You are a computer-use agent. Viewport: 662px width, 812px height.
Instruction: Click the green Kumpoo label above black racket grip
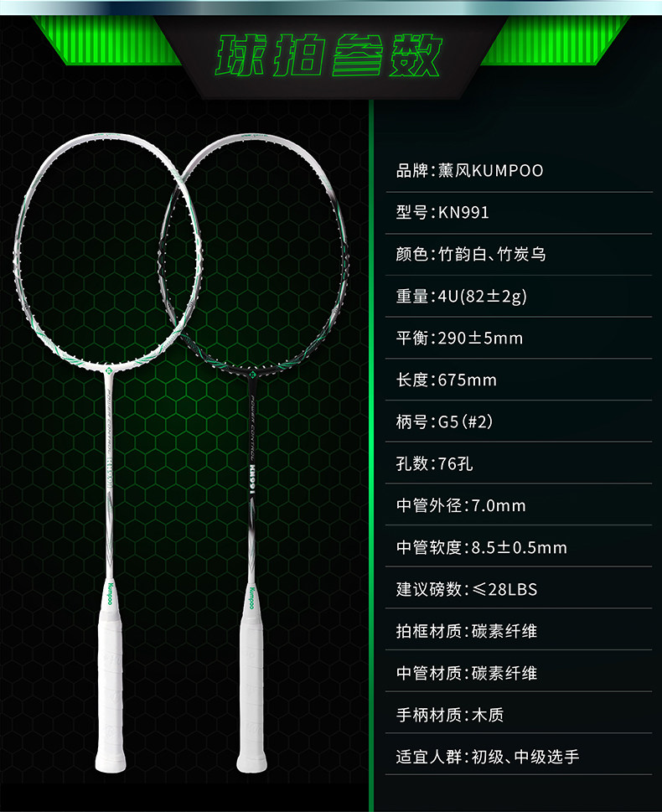(251, 597)
